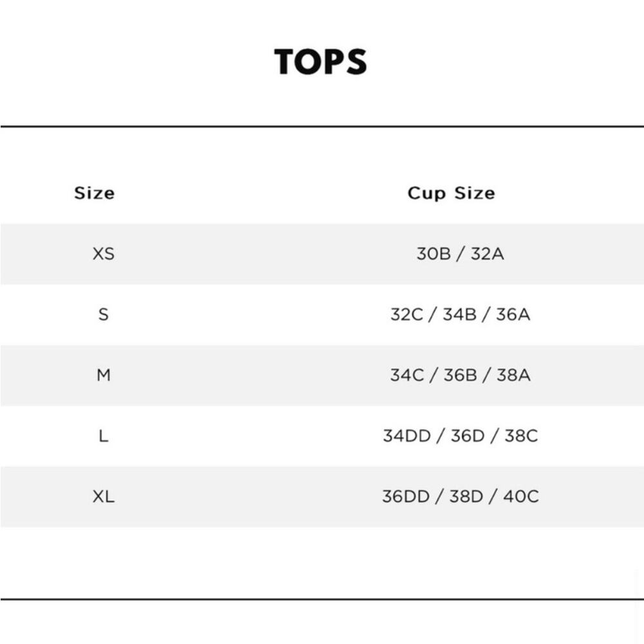Click the 36B text in M row
Screen dimensions: 644x644
(460, 375)
